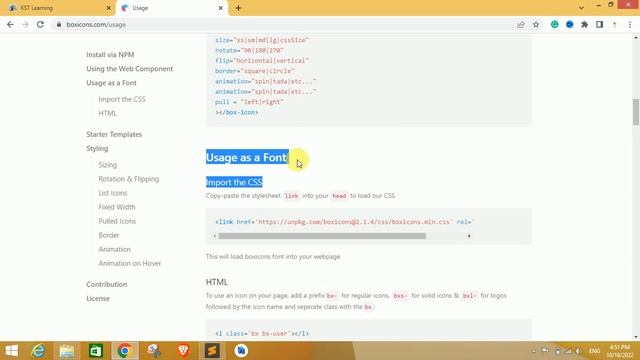Click the link href code line

(344, 222)
